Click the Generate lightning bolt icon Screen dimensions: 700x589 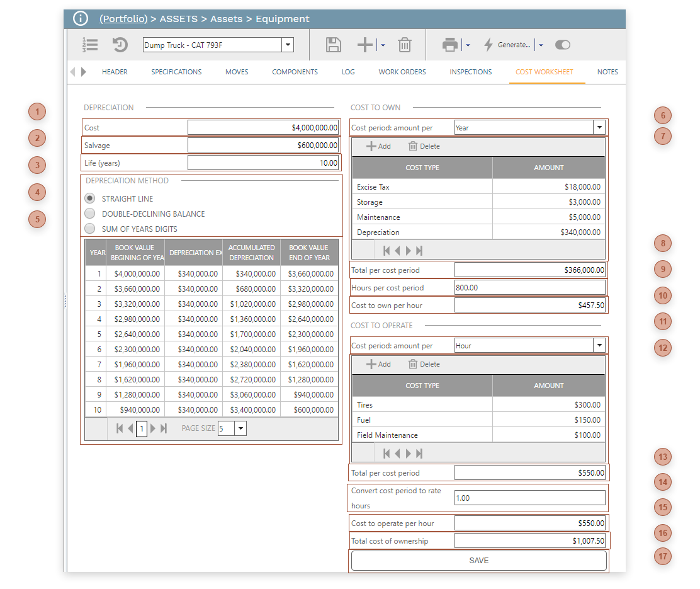click(488, 45)
